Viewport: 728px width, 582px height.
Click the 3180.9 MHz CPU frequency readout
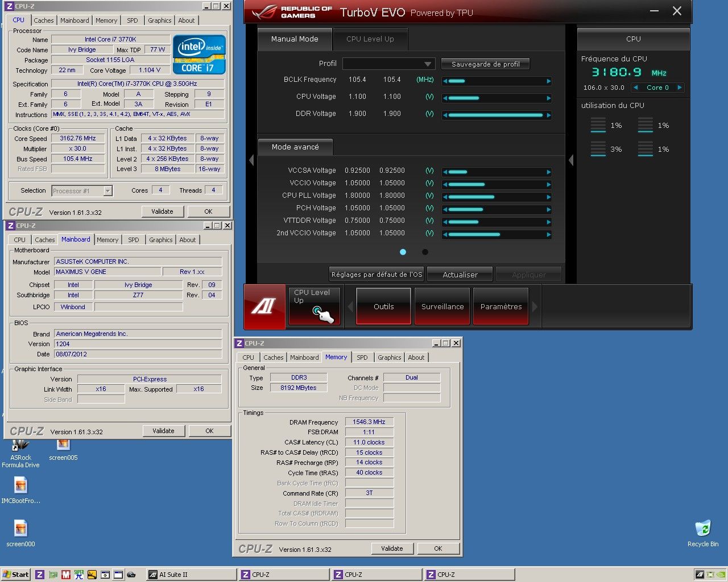point(628,72)
